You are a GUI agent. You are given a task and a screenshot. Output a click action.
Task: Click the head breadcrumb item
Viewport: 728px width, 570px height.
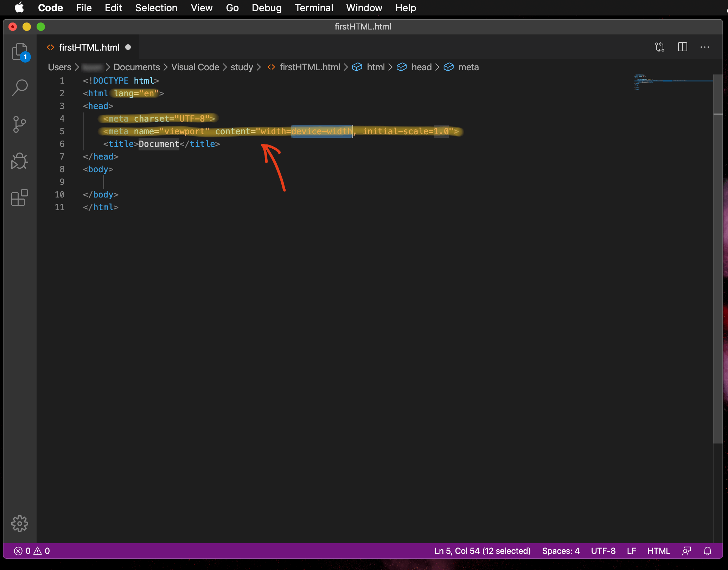click(421, 67)
